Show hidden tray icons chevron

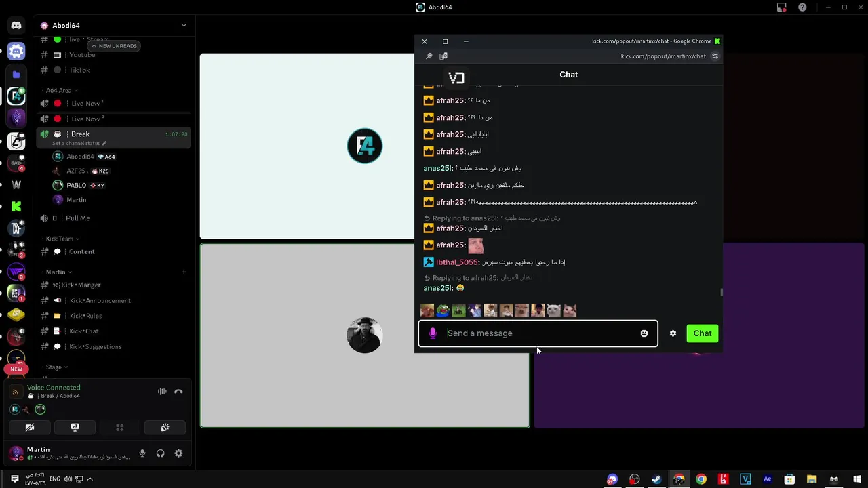point(90,479)
